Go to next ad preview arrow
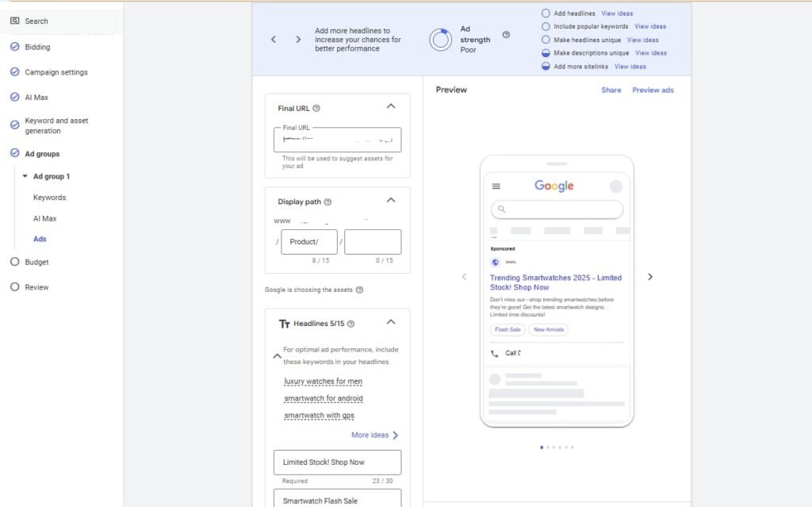 coord(650,277)
